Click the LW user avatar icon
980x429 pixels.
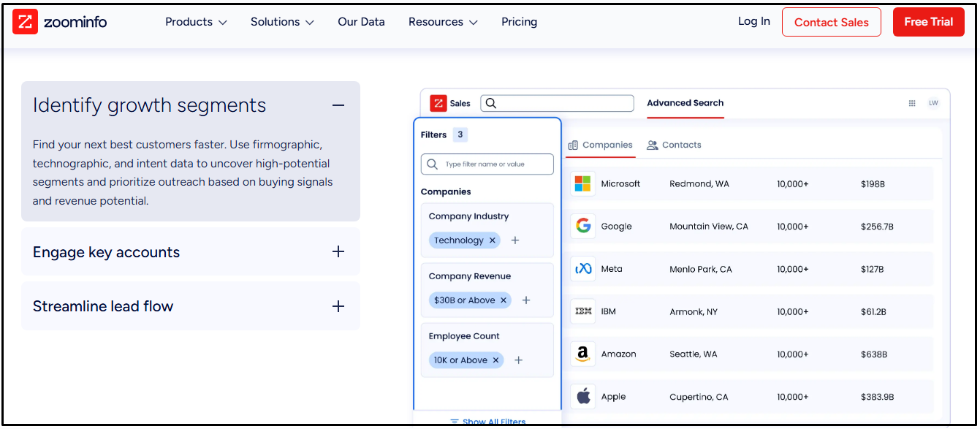(933, 103)
